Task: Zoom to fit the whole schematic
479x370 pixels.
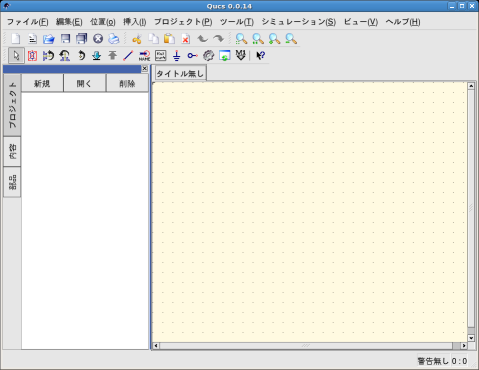Action: click(x=241, y=39)
